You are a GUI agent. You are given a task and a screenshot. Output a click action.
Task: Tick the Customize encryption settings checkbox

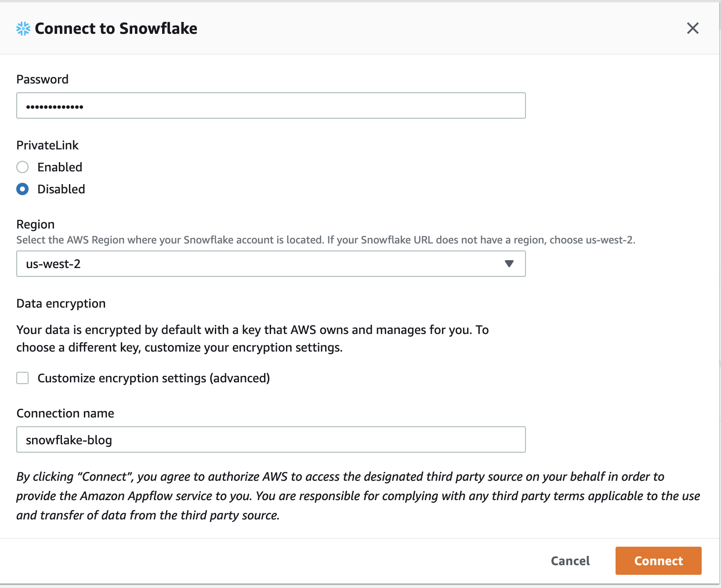[x=22, y=378]
